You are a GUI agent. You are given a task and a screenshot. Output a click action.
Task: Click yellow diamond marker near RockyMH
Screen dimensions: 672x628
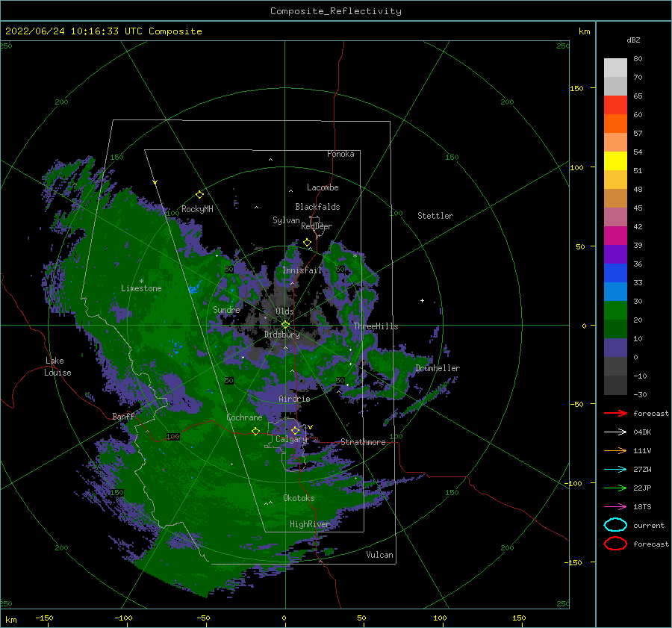coord(199,195)
